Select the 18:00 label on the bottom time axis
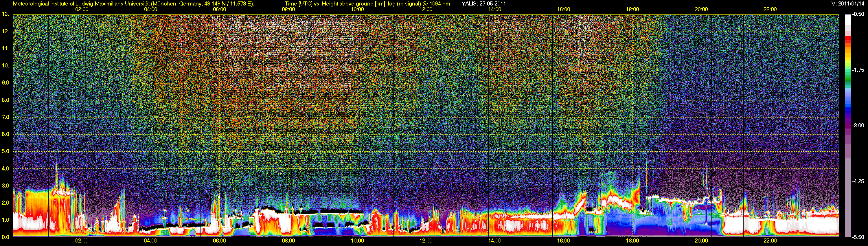The image size is (868, 246). (x=632, y=241)
